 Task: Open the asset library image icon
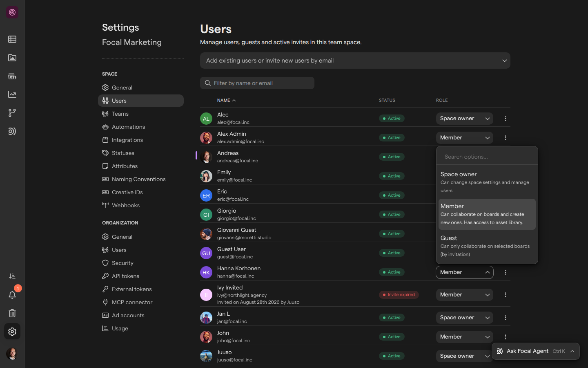pyautogui.click(x=12, y=58)
